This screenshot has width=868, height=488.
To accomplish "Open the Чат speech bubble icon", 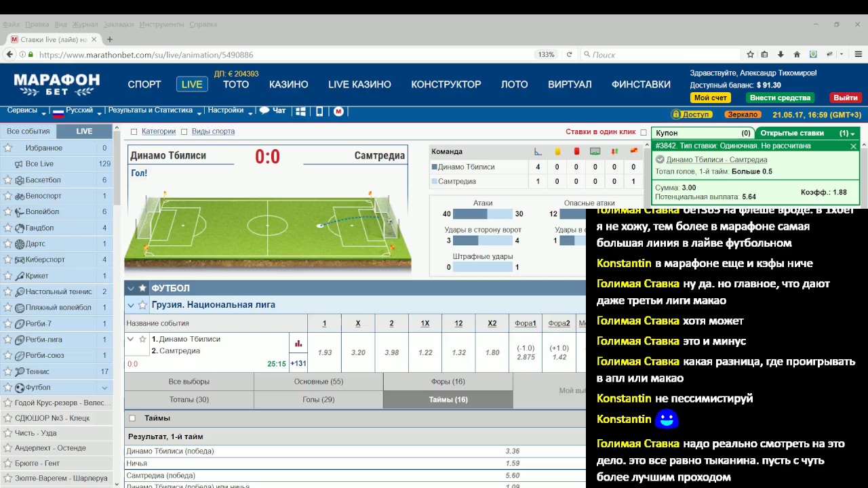I will click(x=264, y=110).
